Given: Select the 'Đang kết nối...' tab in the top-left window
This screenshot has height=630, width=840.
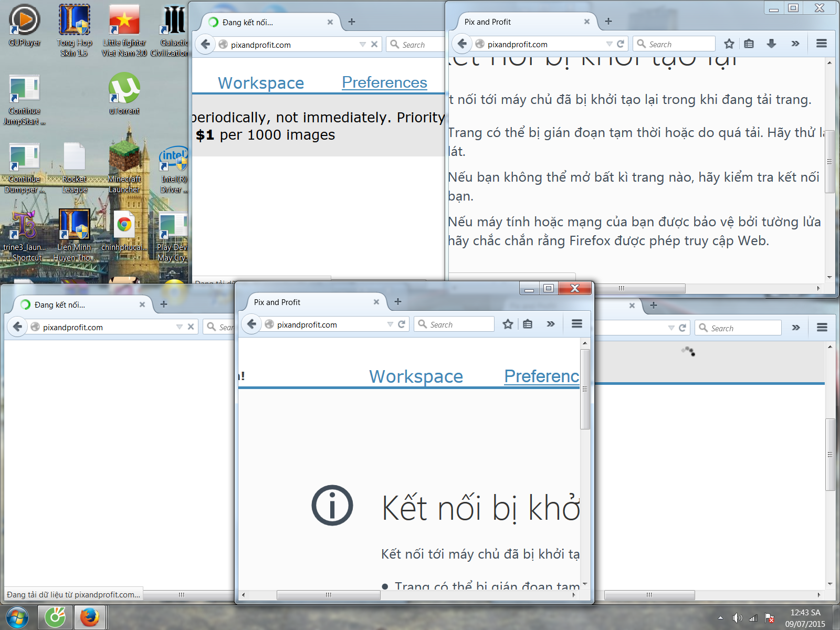Looking at the screenshot, I should 271,22.
